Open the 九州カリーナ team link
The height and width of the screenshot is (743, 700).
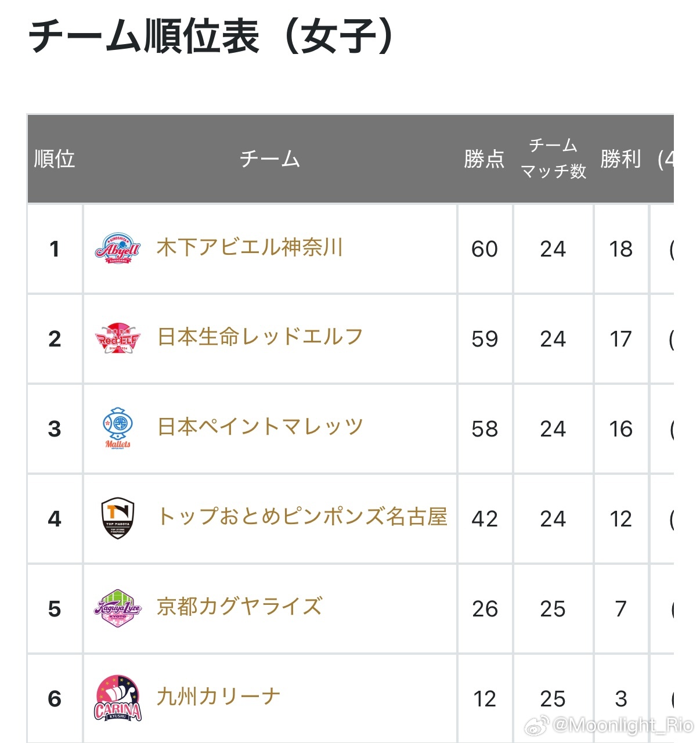click(218, 697)
